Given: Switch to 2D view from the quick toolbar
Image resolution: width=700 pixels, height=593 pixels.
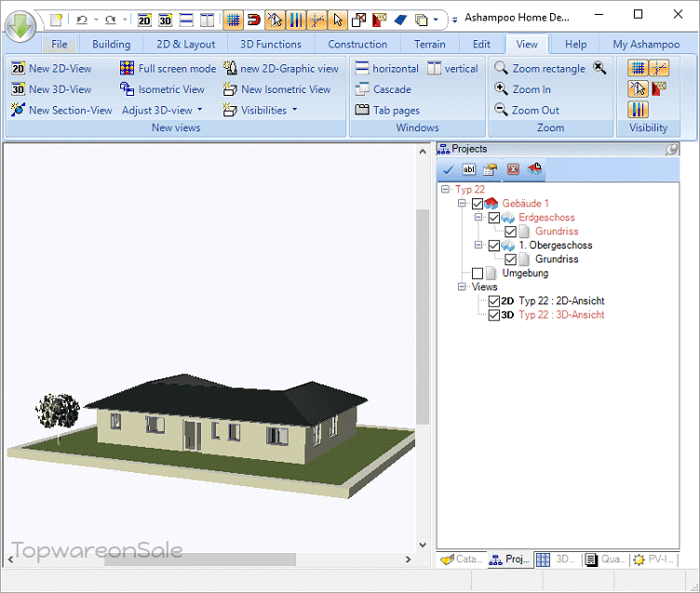Looking at the screenshot, I should click(x=144, y=20).
